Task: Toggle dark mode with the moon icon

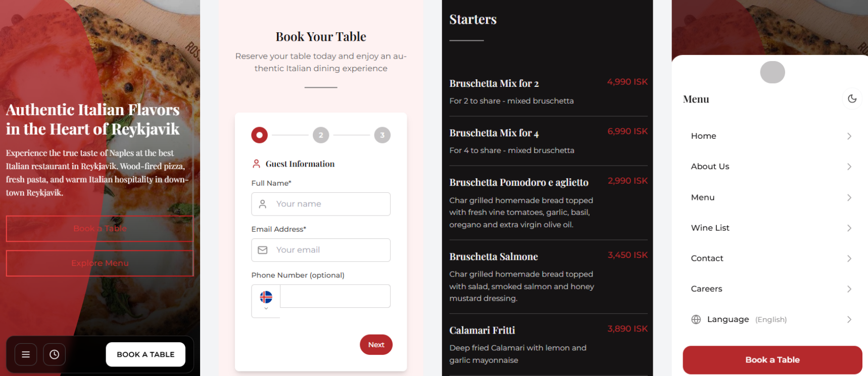Action: 852,99
